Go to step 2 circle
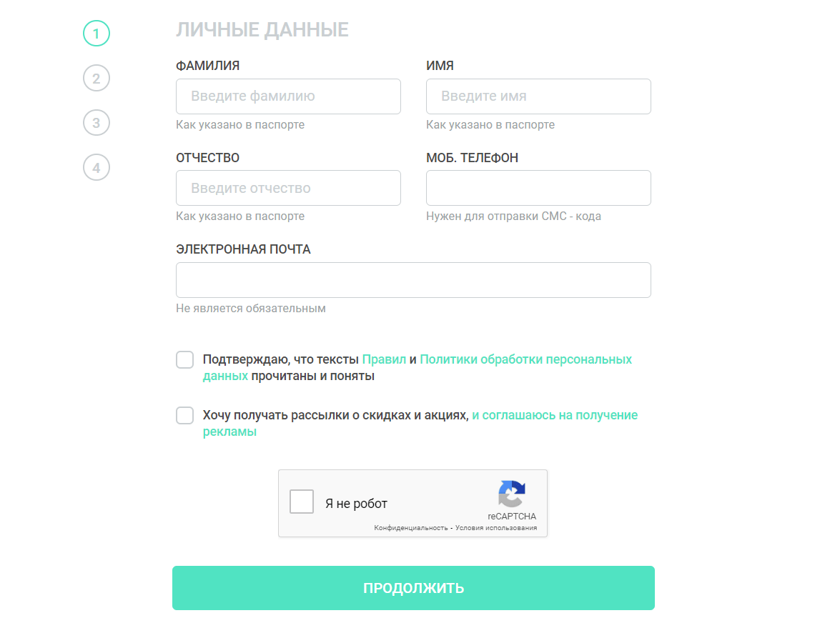This screenshot has height=628, width=840. pos(97,78)
